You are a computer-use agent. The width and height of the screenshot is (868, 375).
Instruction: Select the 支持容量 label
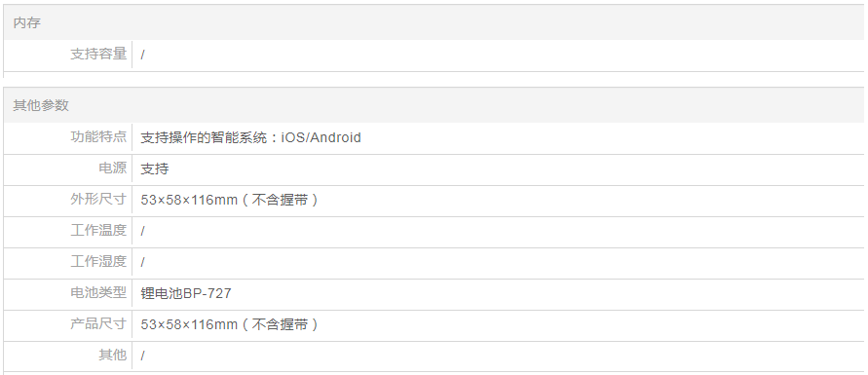tap(98, 55)
